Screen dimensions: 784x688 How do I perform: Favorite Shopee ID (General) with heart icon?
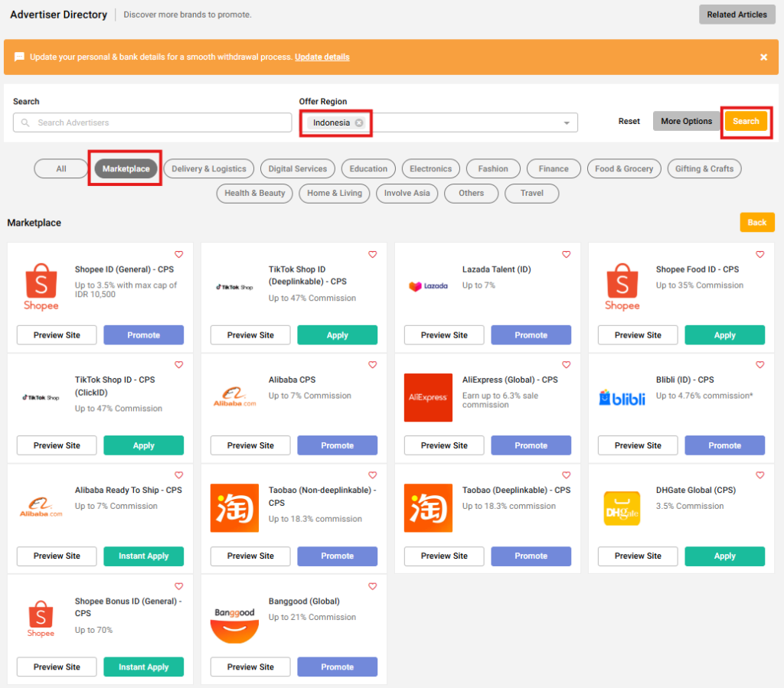click(179, 254)
